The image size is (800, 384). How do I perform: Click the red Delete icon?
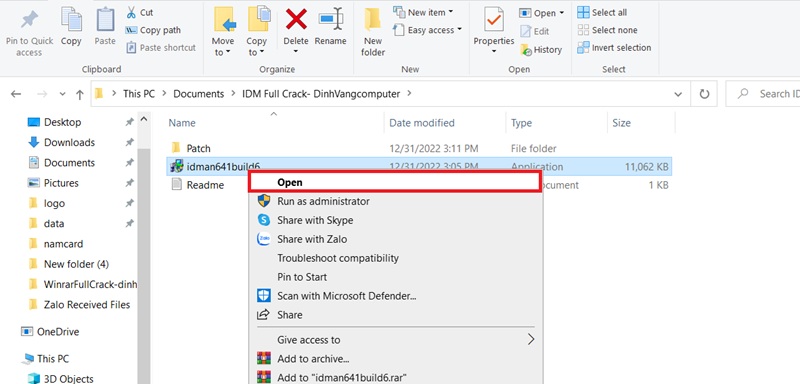[296, 20]
